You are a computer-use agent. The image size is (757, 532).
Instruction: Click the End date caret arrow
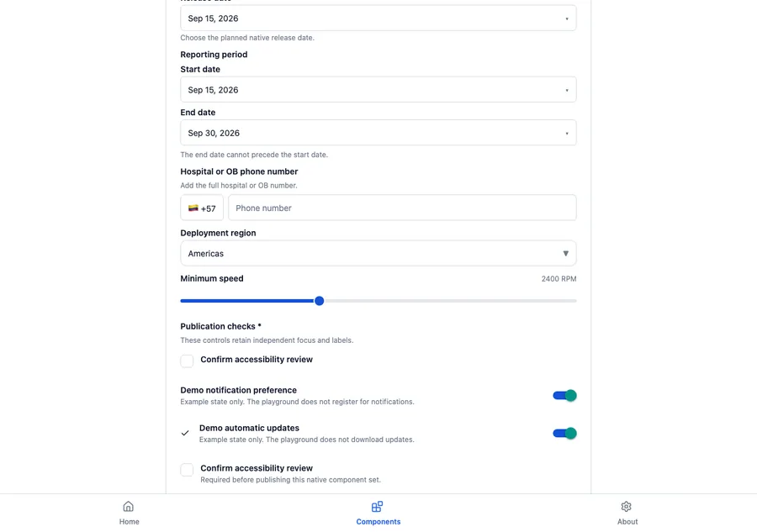(x=567, y=134)
